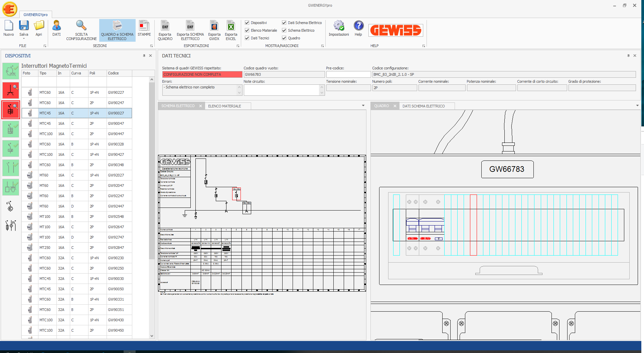Toggle Quadro checkbox
The image size is (644, 353).
tap(284, 38)
